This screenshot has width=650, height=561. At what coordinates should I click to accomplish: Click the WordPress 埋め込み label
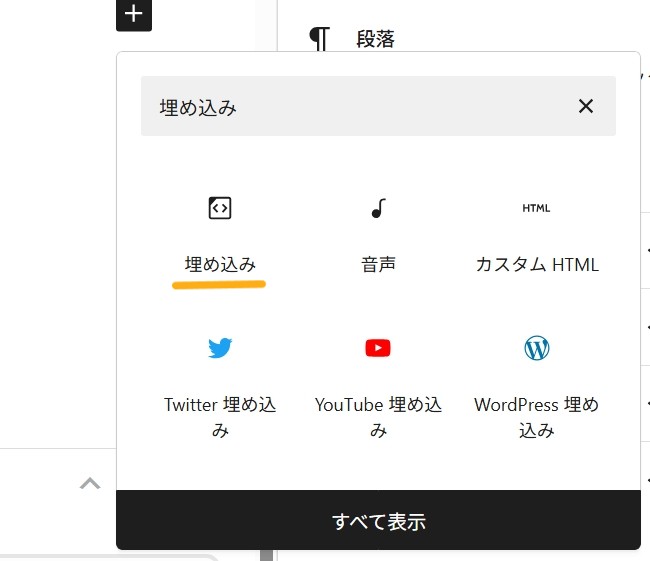(x=536, y=417)
